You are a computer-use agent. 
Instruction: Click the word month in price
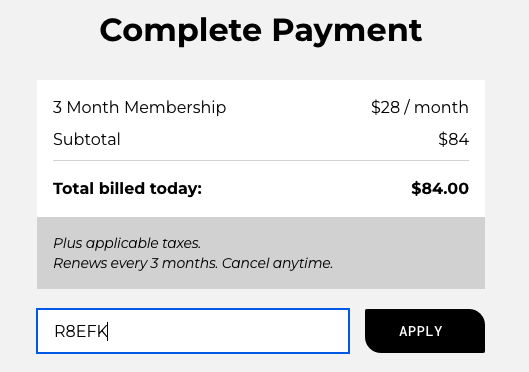(x=441, y=108)
